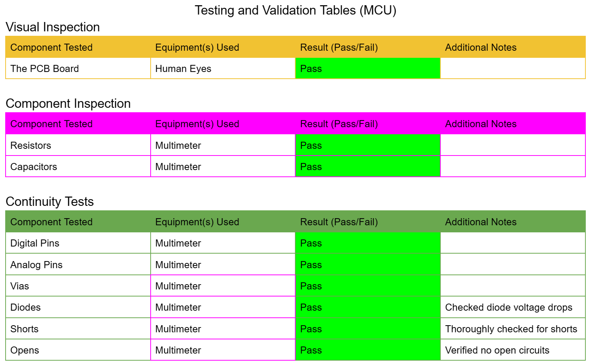Click the 'Thoroughly checked for shorts' note
591x364 pixels.
(511, 329)
